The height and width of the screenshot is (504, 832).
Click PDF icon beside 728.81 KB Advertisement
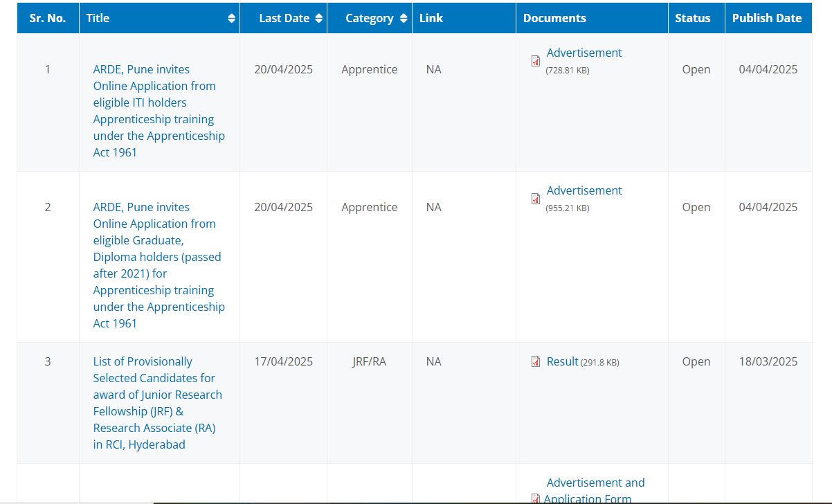536,61
